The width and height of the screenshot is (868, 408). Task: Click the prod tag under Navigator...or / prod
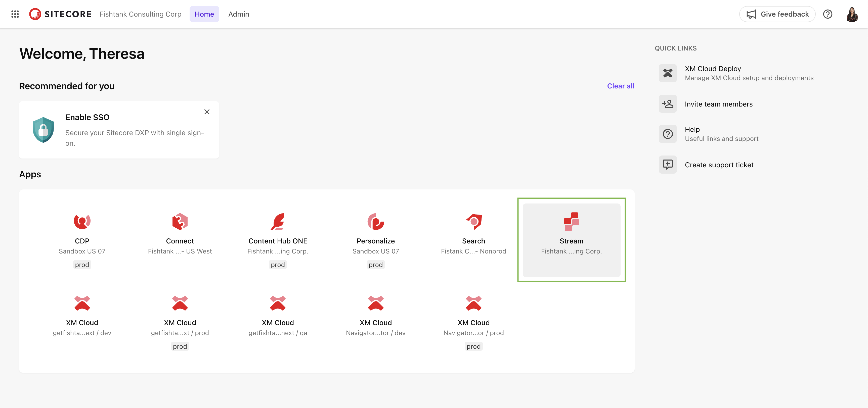473,346
